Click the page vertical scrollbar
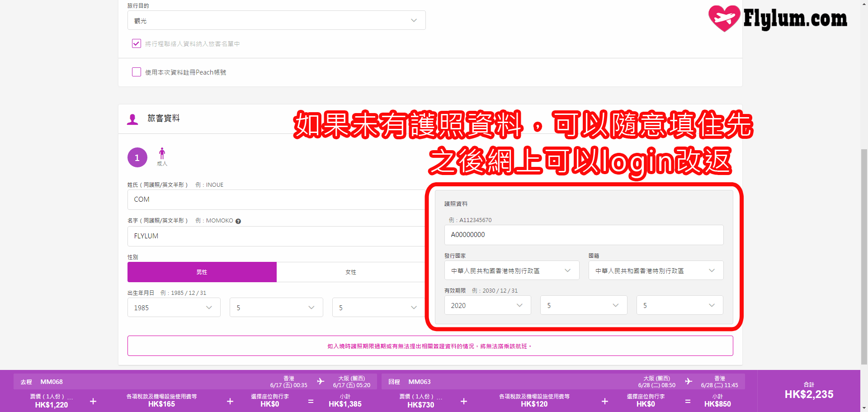This screenshot has height=412, width=868. [x=864, y=253]
